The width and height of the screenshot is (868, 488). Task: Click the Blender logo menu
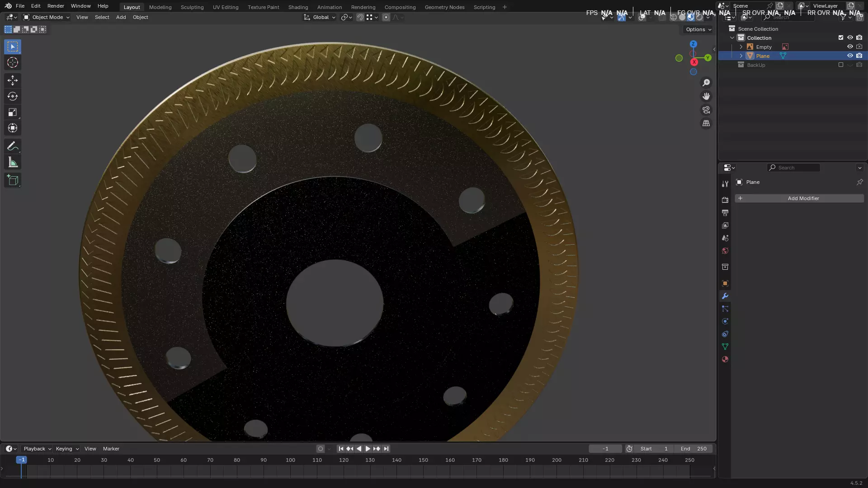8,6
